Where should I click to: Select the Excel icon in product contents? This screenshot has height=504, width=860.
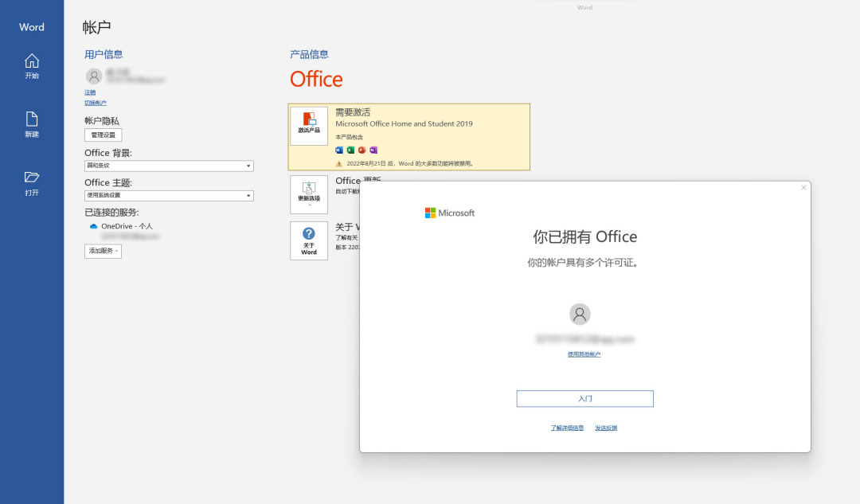[350, 150]
